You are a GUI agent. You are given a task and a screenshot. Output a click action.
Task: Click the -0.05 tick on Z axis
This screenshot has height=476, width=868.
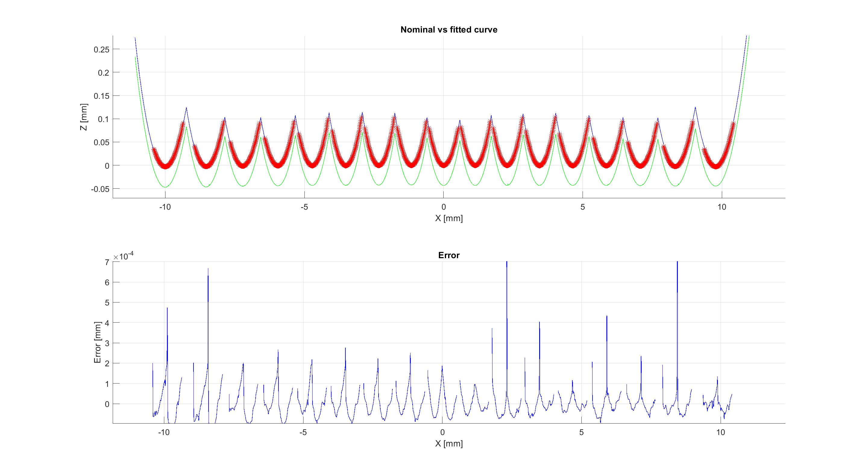tap(100, 189)
